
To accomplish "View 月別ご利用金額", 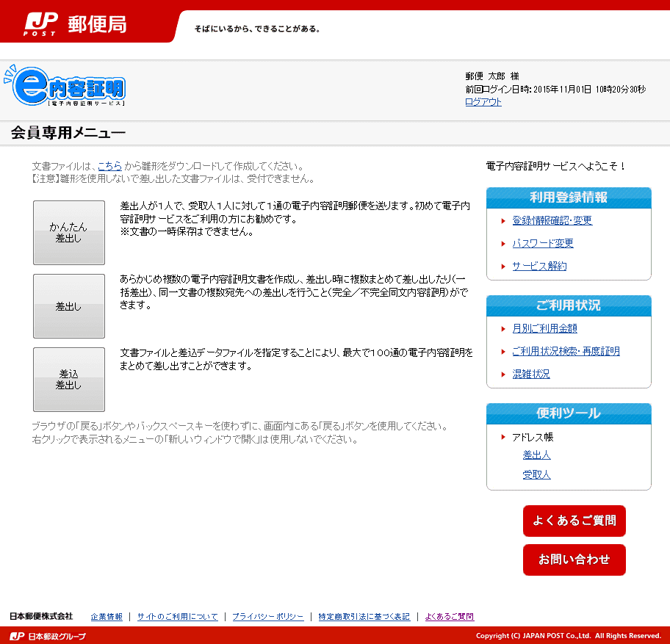I will [544, 329].
